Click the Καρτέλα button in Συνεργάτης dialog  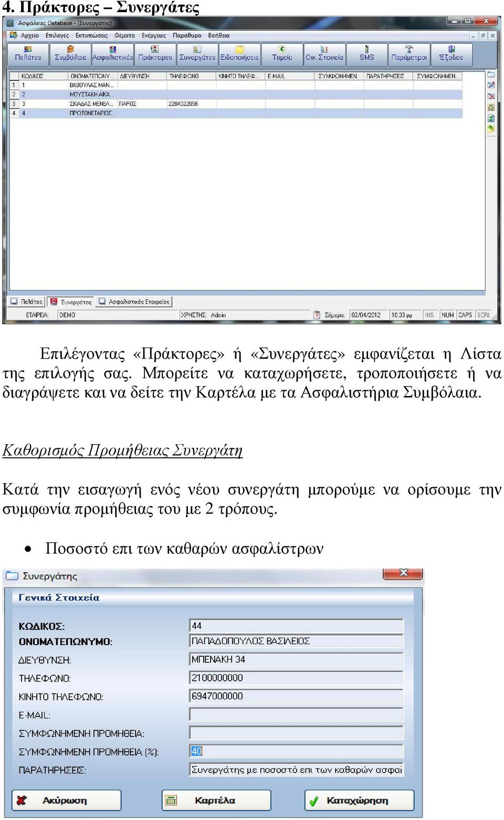tap(216, 801)
